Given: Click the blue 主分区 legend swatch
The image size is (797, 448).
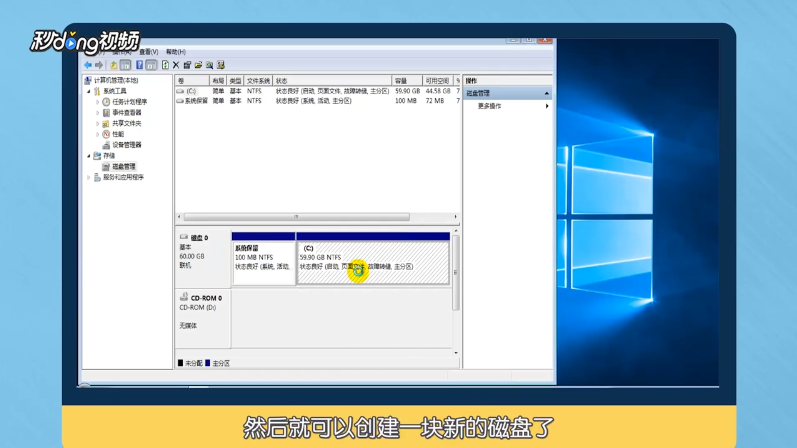Looking at the screenshot, I should click(207, 363).
